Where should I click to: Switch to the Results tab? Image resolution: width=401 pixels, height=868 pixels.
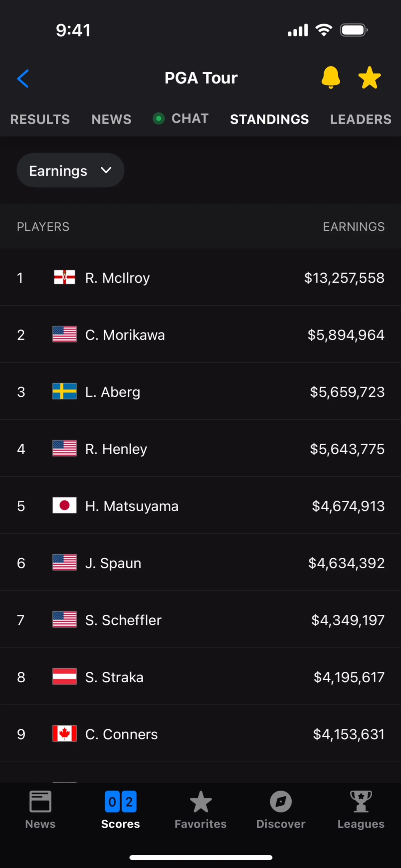pyautogui.click(x=40, y=119)
